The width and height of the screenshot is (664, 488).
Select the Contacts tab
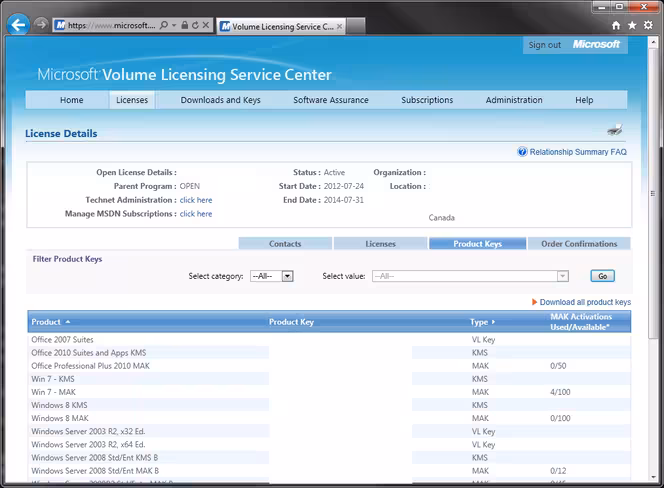(x=285, y=244)
